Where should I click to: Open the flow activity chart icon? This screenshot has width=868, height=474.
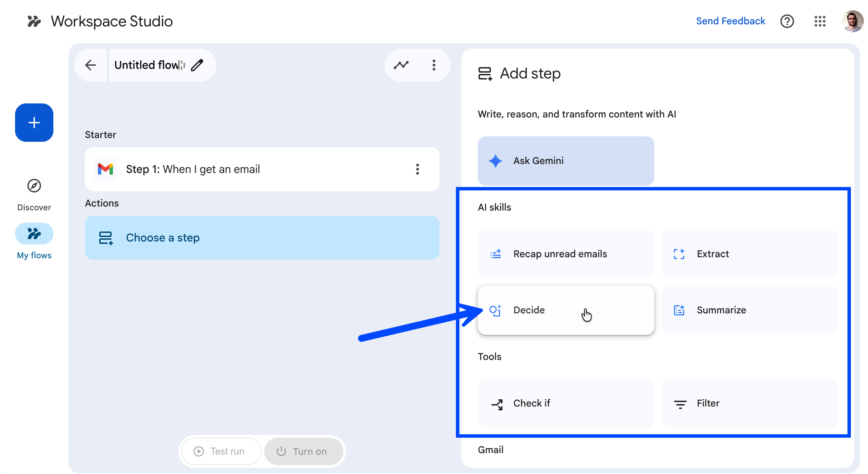click(x=401, y=65)
